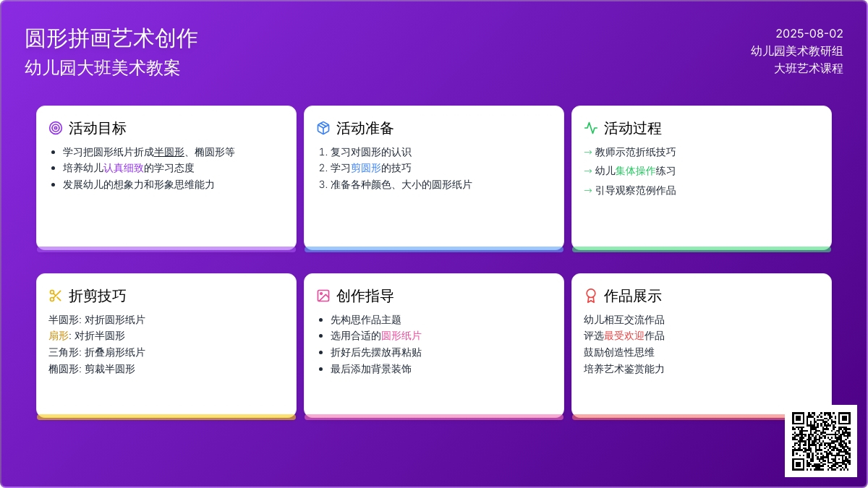
Task: Click the blue highlighted 剪圆形
Action: tap(366, 168)
